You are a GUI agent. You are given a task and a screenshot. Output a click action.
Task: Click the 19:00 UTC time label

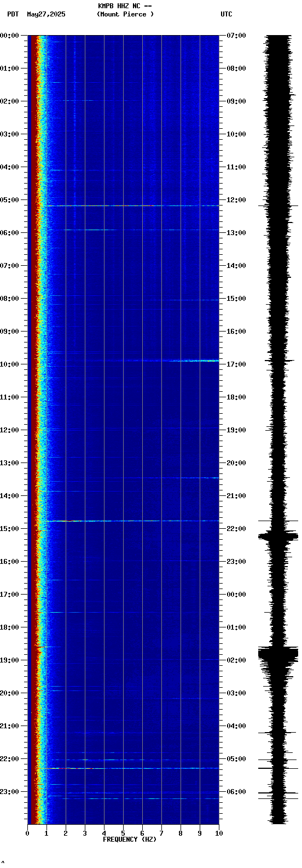coord(236,430)
